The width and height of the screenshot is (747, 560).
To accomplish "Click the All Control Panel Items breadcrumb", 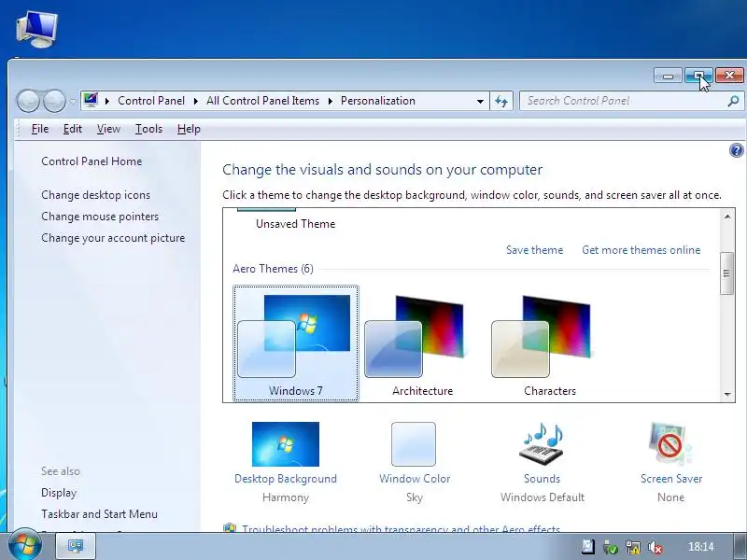I will [x=262, y=101].
